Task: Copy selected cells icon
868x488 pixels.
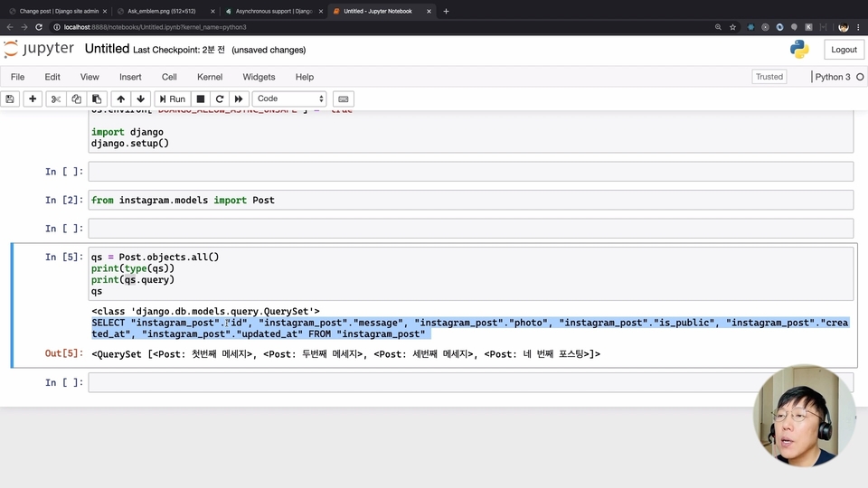Action: pos(76,99)
